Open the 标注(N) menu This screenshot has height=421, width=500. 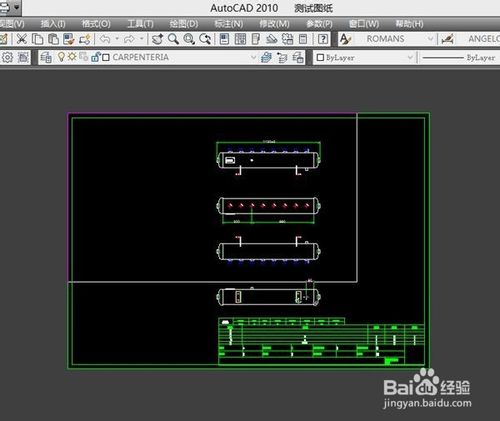pyautogui.click(x=228, y=24)
